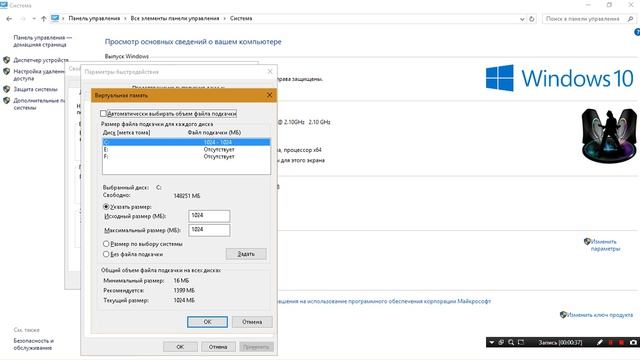640x360 pixels.
Task: Select drive F: row in list
Action: tap(186, 156)
